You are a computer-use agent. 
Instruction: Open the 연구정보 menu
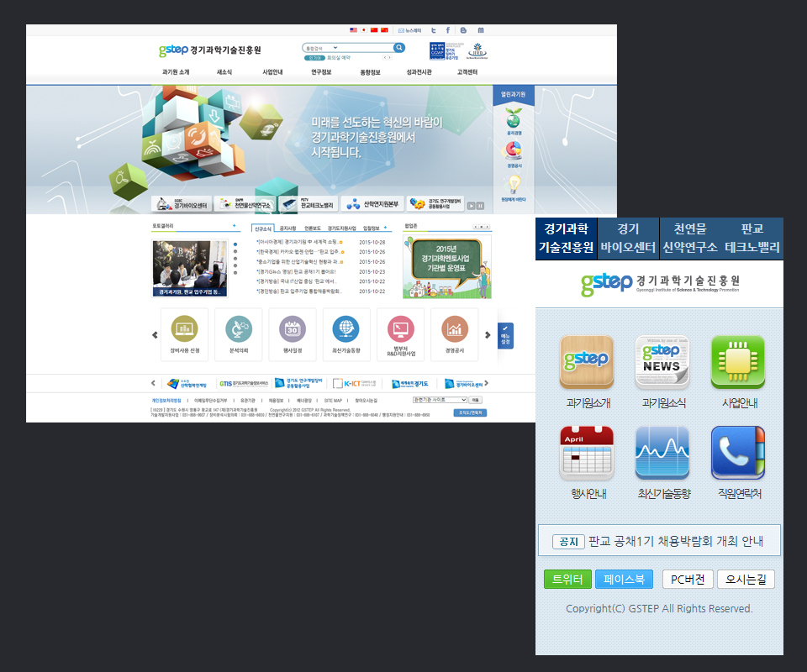point(321,72)
